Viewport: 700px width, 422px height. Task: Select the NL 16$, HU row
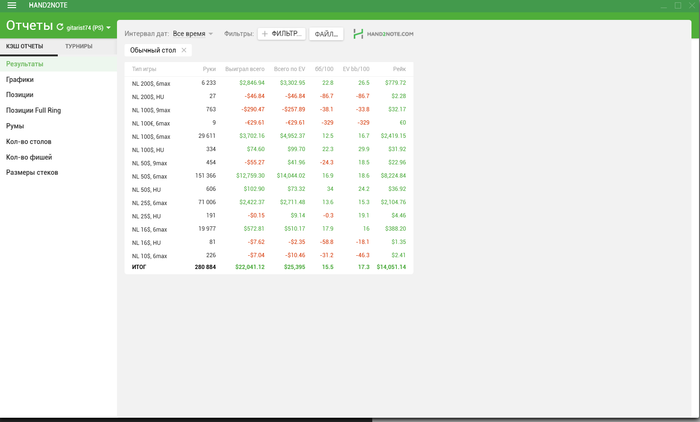[269, 242]
